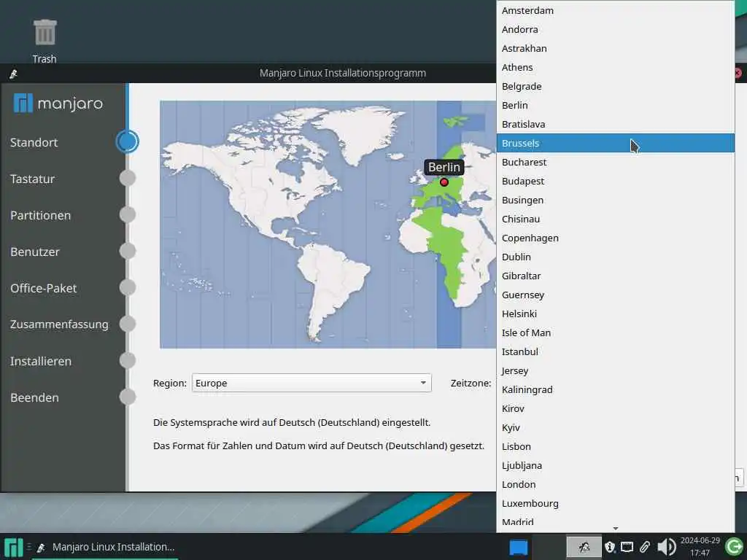Click the Beenden step in sidebar
This screenshot has height=560, width=747.
[35, 397]
